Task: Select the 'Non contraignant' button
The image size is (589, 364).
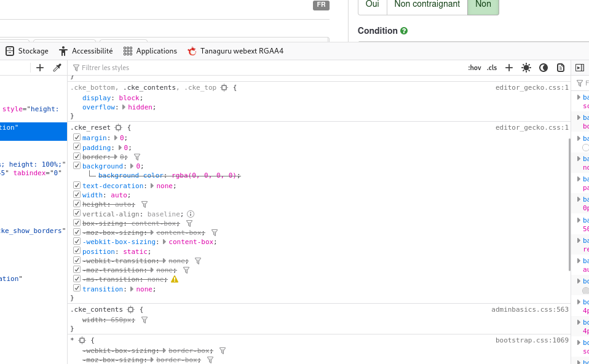Action: [427, 4]
